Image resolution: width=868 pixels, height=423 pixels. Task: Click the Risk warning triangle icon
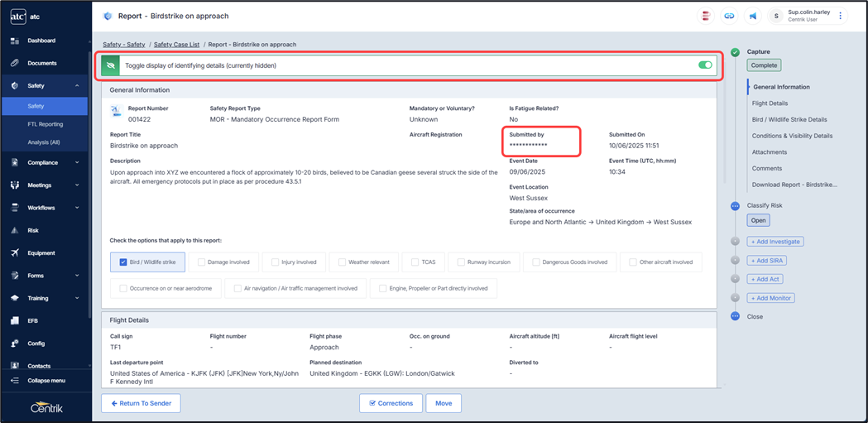point(15,231)
